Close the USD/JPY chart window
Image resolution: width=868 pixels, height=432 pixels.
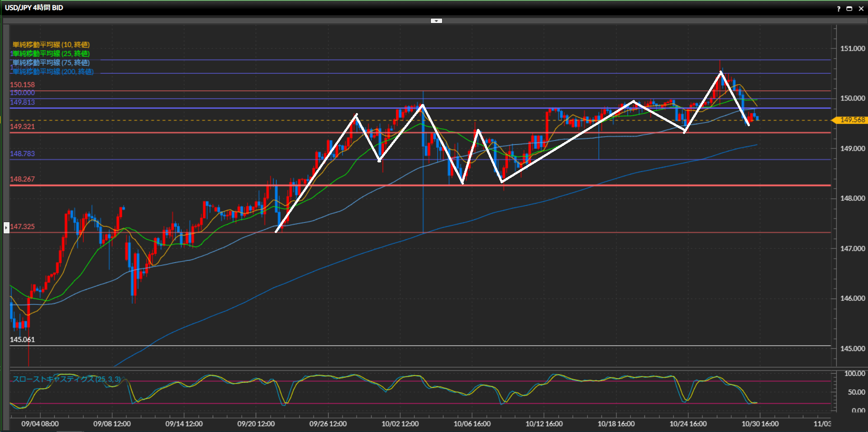861,9
